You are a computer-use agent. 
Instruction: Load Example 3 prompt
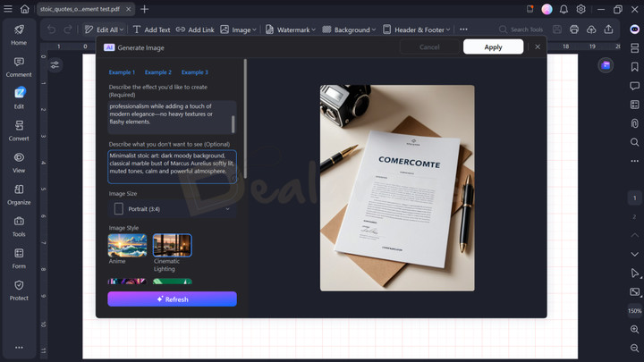coord(195,72)
